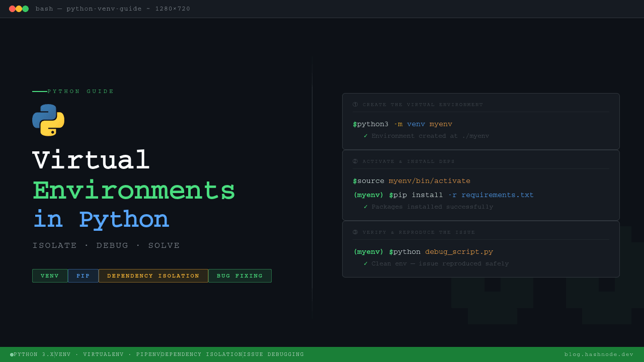Click the green window dot
This screenshot has width=644, height=362.
pos(25,9)
